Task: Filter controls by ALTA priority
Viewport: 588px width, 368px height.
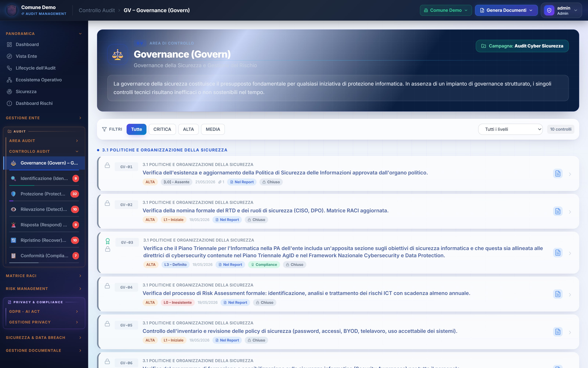Action: tap(188, 129)
